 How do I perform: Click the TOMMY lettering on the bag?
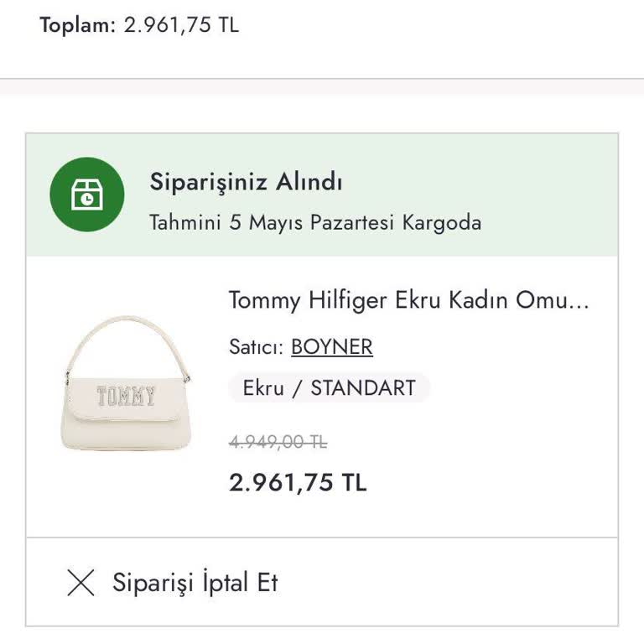click(x=126, y=397)
